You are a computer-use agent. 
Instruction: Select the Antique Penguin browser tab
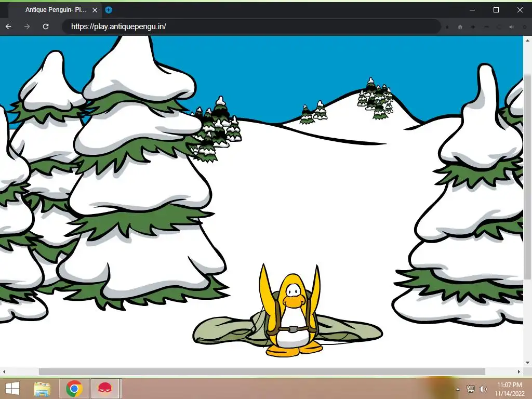coord(56,10)
